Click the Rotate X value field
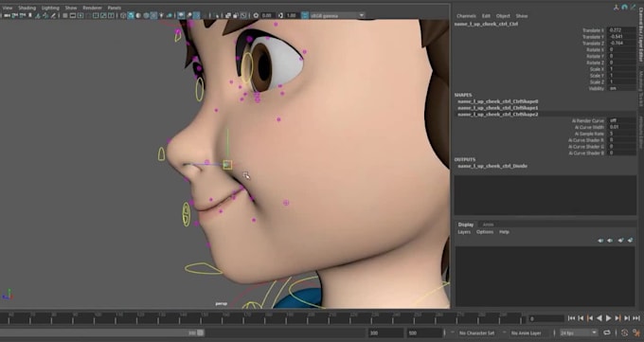644x342 pixels. coord(622,49)
